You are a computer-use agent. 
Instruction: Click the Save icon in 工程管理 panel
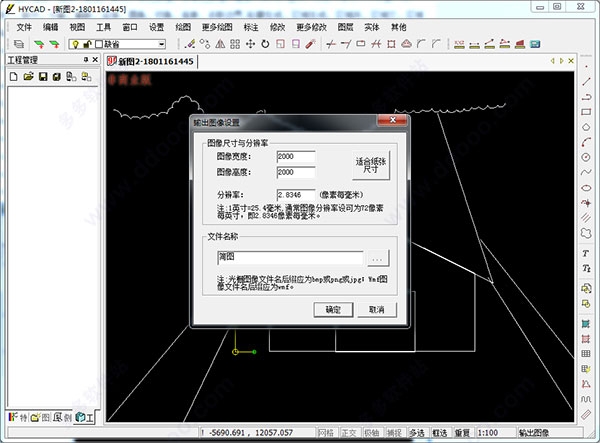point(43,77)
